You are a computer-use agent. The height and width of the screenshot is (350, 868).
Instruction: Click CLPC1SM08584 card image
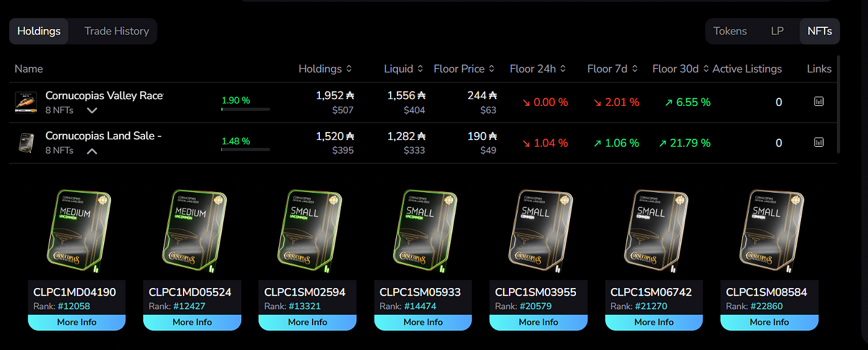tap(771, 232)
